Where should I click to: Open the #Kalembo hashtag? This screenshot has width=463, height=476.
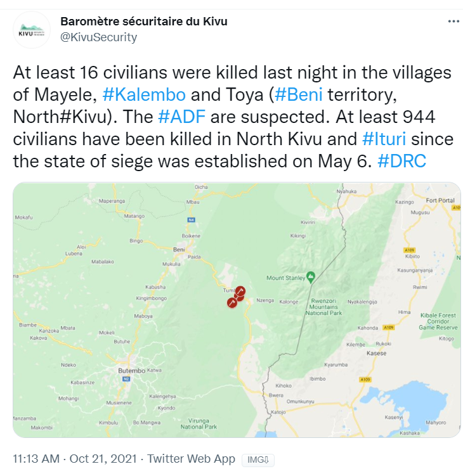(143, 95)
